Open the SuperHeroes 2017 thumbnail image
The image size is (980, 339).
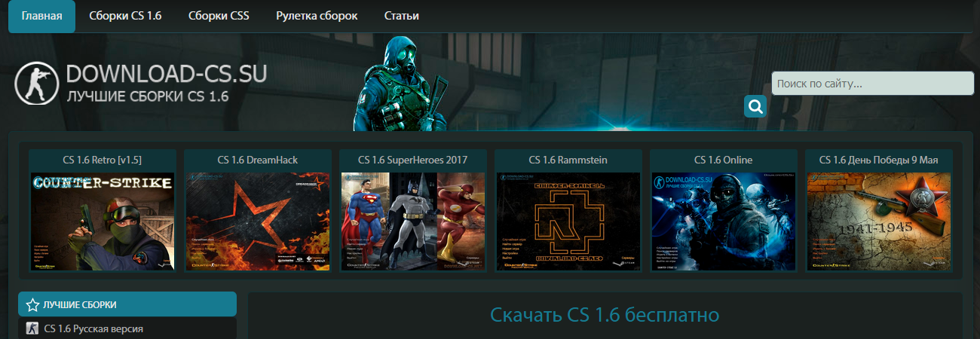click(413, 221)
